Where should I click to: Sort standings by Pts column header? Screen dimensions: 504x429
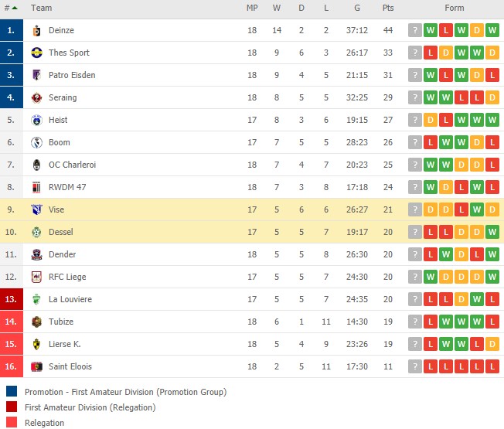click(x=388, y=8)
